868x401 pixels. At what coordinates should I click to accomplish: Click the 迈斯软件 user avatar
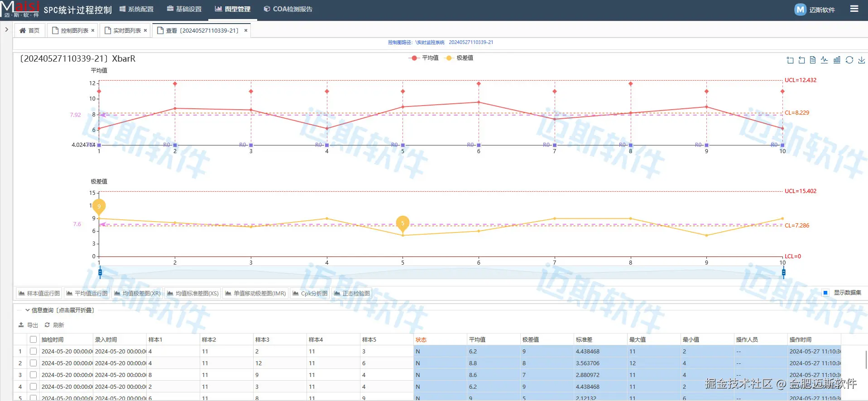coord(801,10)
